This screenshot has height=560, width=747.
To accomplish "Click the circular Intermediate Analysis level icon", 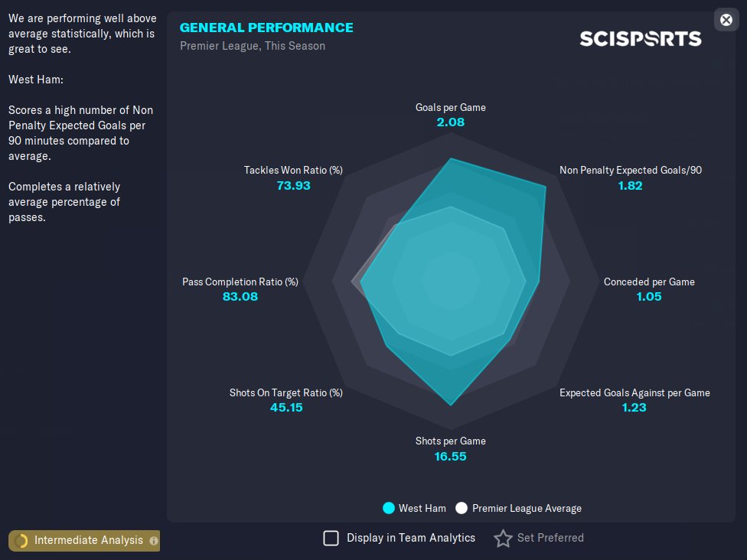I will 21,541.
